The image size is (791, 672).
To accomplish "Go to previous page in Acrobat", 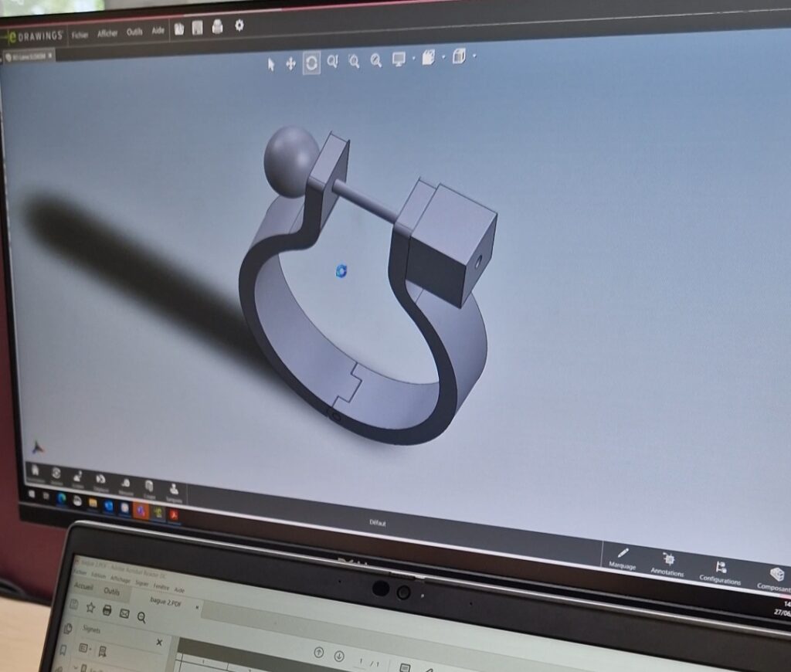I will 319,653.
